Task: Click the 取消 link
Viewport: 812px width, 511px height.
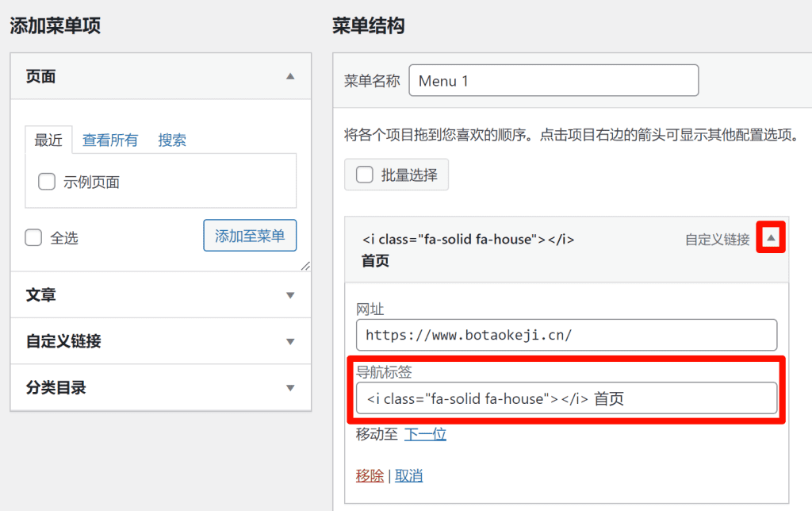Action: pos(409,475)
